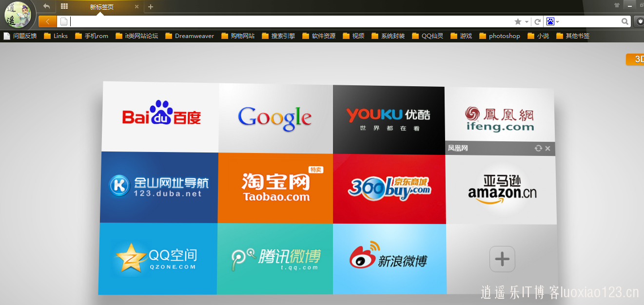The height and width of the screenshot is (305, 644).
Task: Expand the bookmark star dropdown arrow
Action: click(527, 22)
